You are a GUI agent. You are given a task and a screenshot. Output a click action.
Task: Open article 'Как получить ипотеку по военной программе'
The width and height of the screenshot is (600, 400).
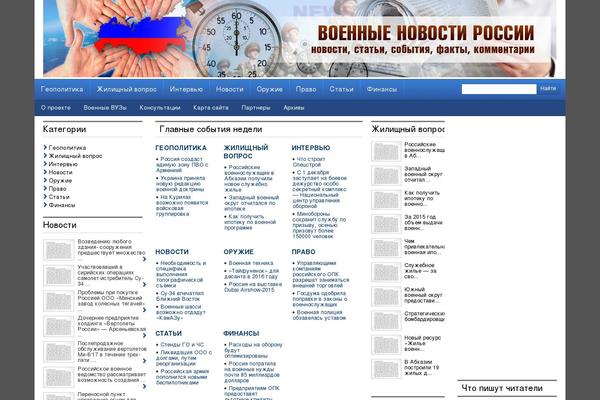[250, 222]
